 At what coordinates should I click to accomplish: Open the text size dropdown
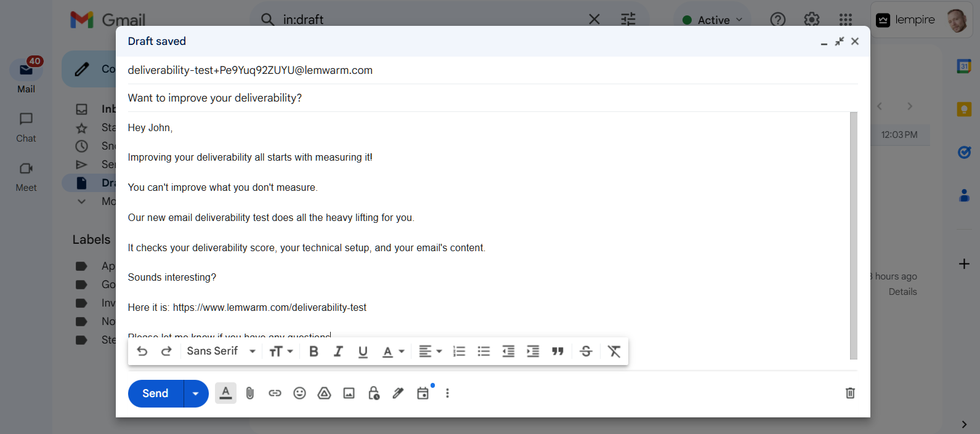[x=281, y=351]
